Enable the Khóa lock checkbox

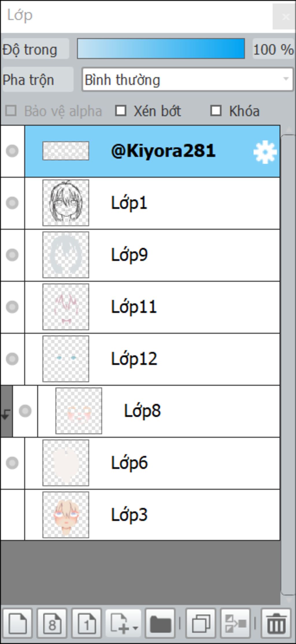pyautogui.click(x=216, y=111)
